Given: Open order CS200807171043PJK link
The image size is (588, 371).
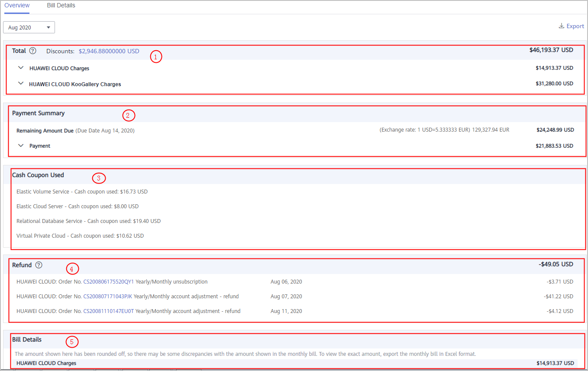Looking at the screenshot, I should pos(108,297).
